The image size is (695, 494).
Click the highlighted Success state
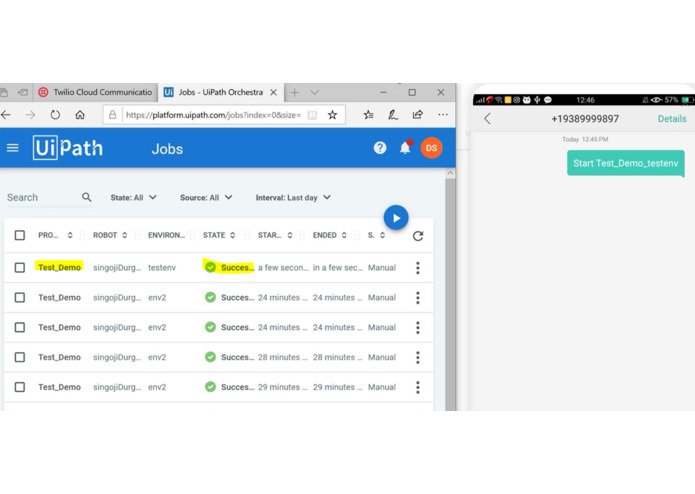pos(229,267)
